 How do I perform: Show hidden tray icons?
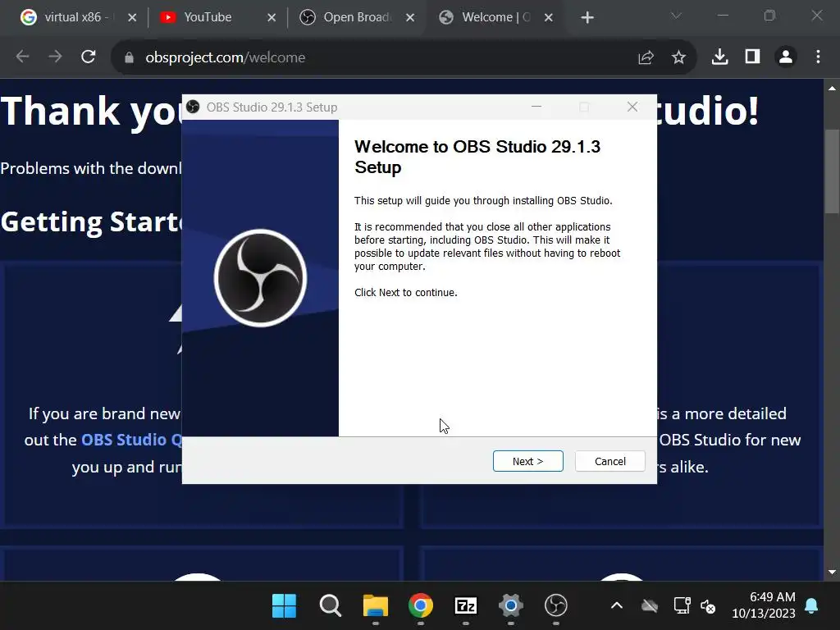point(617,606)
